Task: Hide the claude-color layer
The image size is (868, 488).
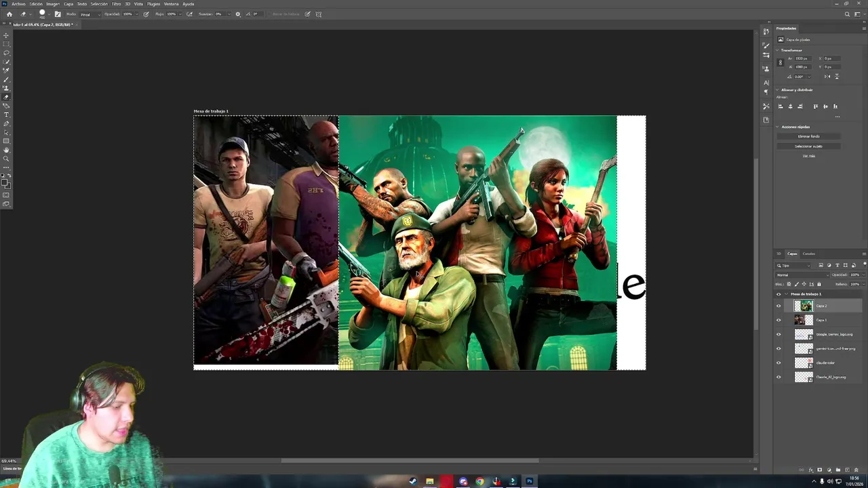Action: (778, 363)
